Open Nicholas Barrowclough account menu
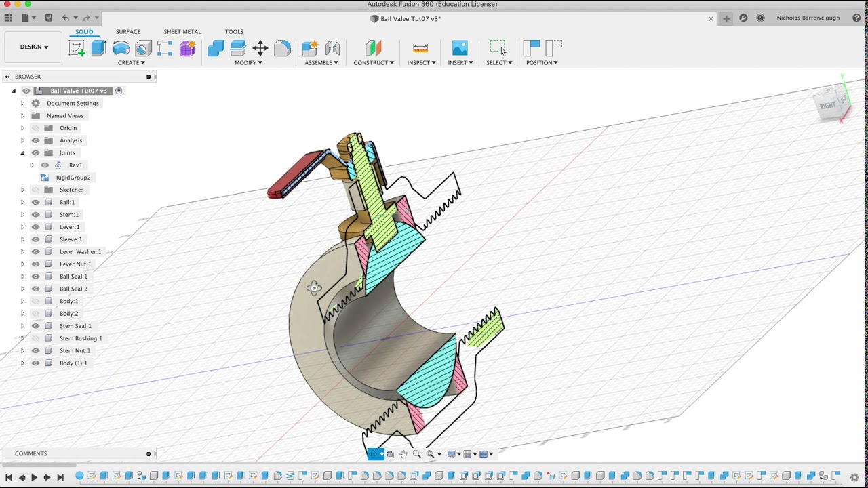868x488 pixels. (808, 18)
